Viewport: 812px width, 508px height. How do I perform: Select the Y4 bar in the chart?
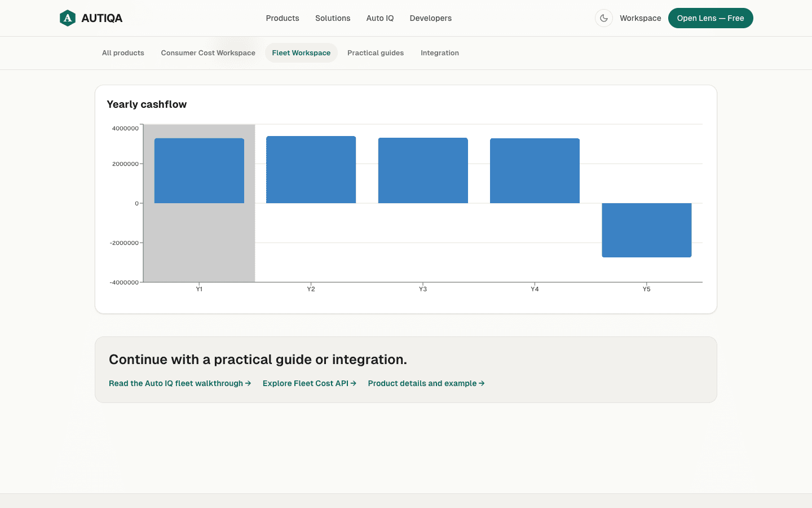[535, 170]
